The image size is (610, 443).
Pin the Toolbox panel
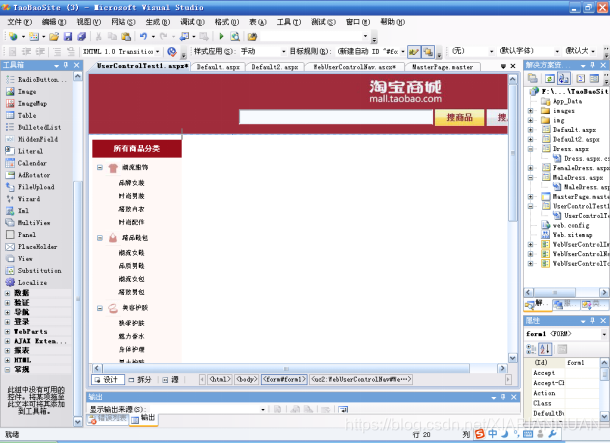coord(66,65)
